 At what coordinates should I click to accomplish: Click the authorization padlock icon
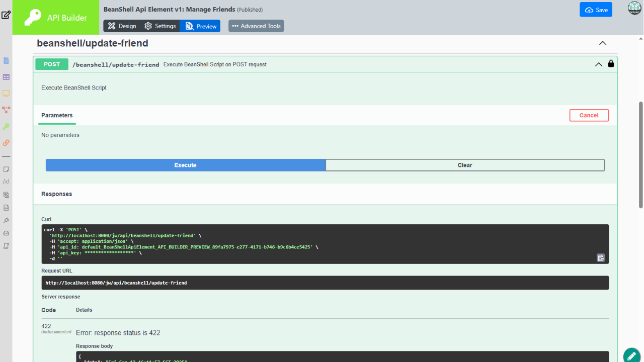point(611,64)
